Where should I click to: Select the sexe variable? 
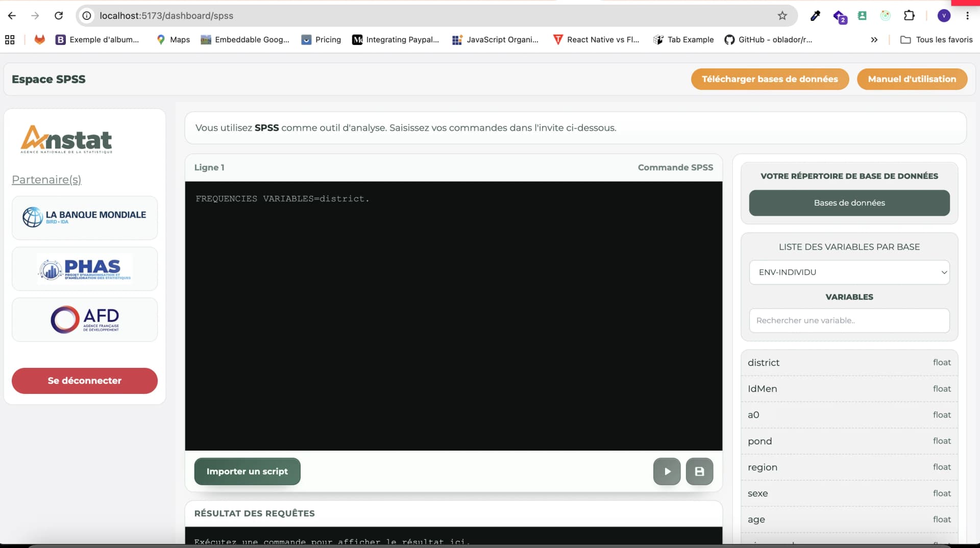tap(849, 493)
